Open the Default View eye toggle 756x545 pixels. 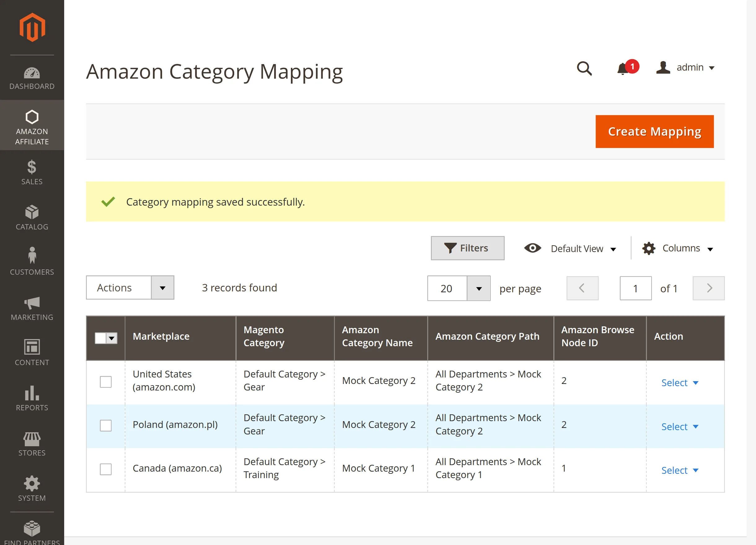click(x=533, y=248)
